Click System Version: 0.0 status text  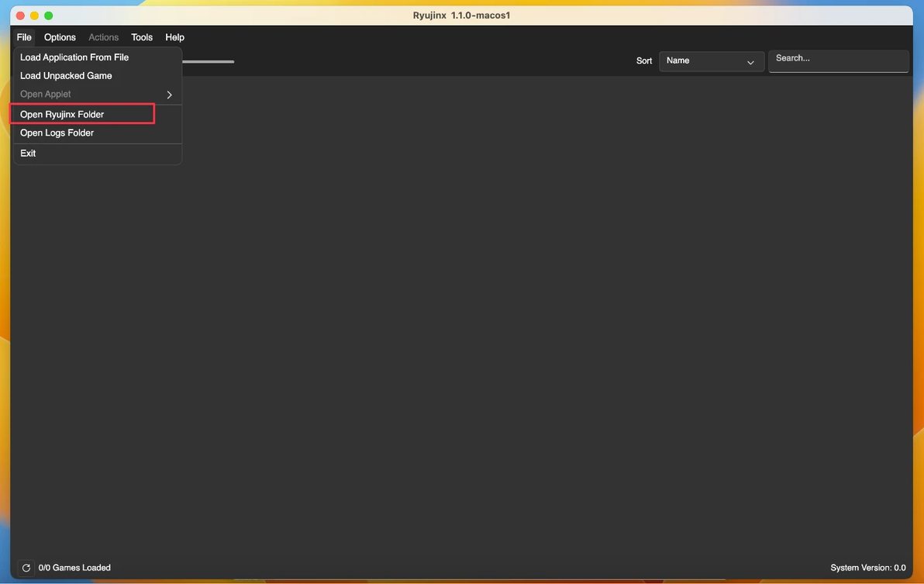point(868,568)
